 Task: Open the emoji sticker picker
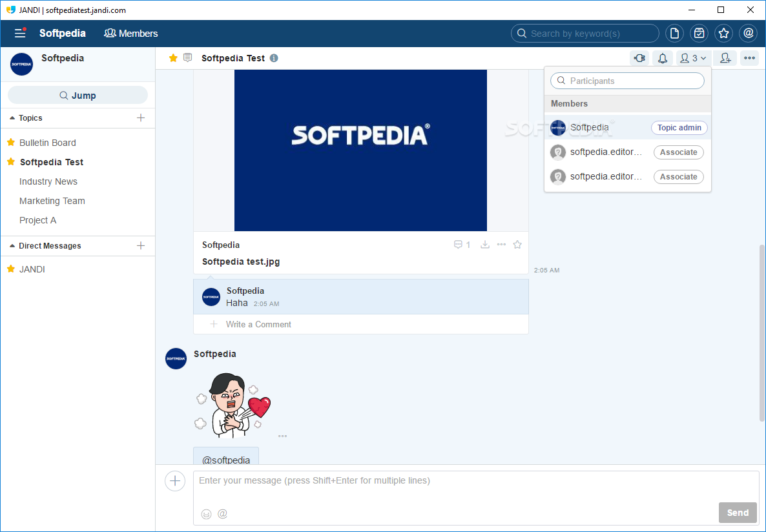coord(206,514)
